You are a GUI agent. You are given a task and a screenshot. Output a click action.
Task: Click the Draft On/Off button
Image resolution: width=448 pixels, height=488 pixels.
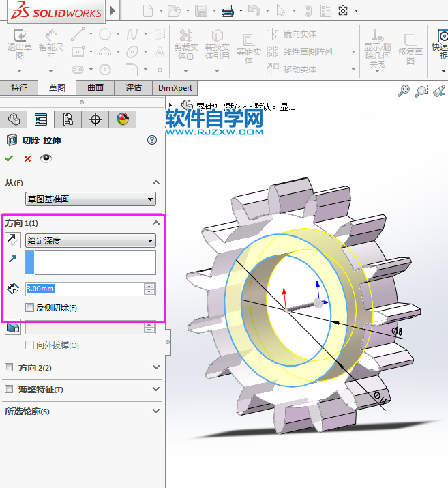click(x=13, y=327)
